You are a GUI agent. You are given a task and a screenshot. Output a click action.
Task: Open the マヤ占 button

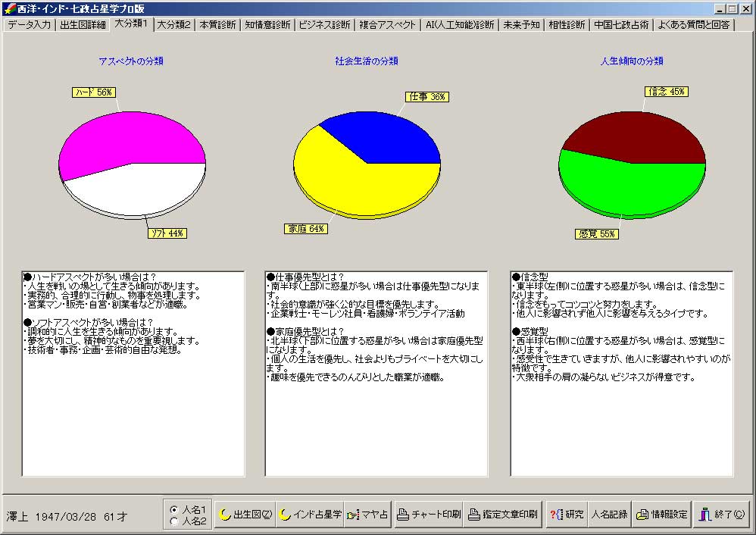[x=368, y=515]
